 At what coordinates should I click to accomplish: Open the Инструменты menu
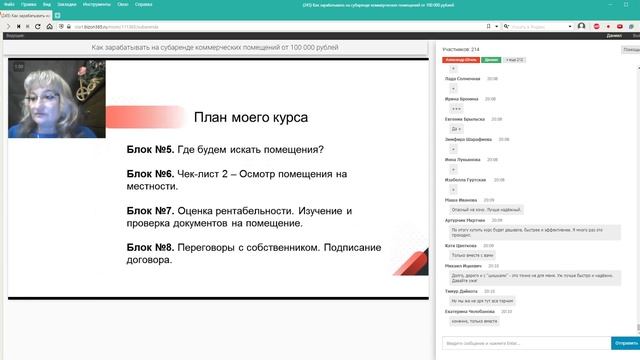(x=97, y=4)
